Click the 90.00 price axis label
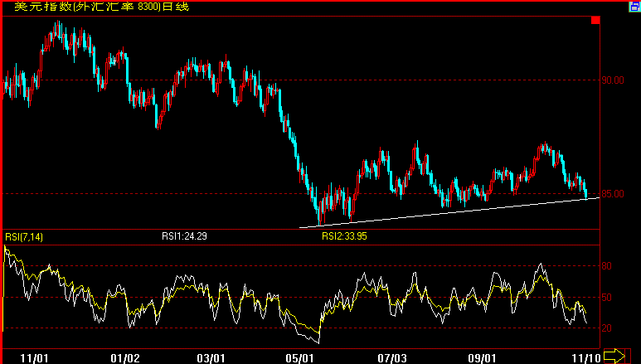641x364 pixels. [x=612, y=80]
